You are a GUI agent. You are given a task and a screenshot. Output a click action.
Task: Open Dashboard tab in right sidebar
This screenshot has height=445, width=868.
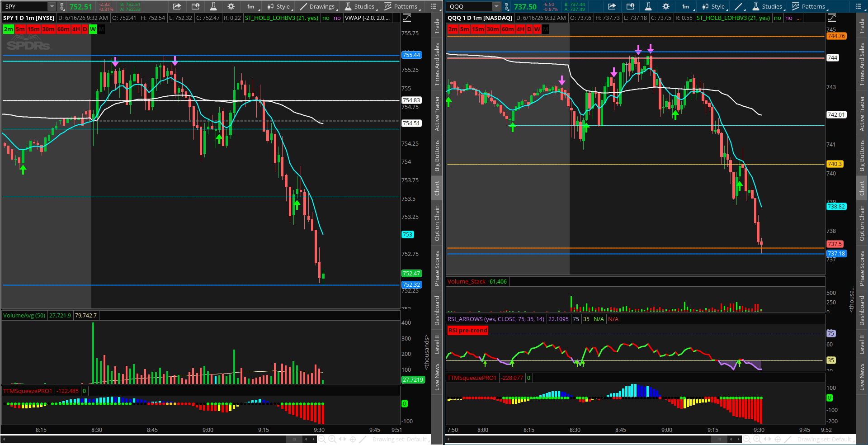pyautogui.click(x=862, y=311)
